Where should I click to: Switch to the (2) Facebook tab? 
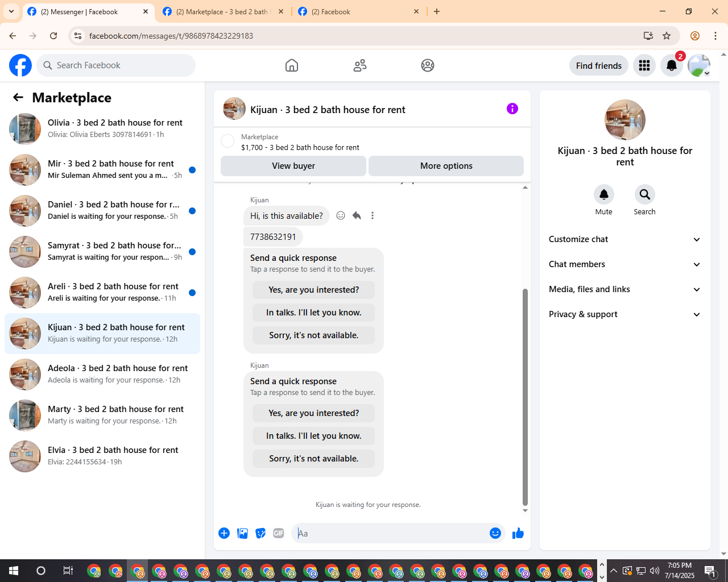[358, 11]
